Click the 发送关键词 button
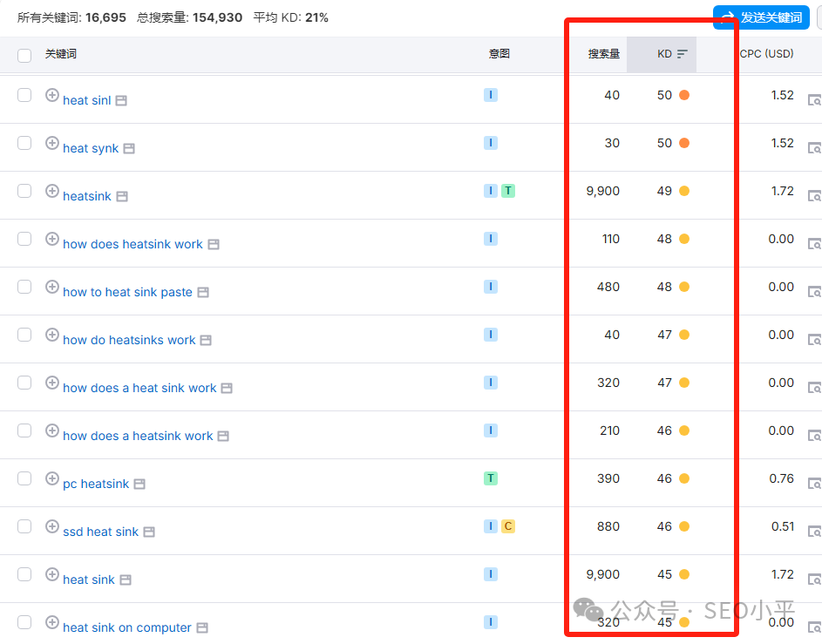The image size is (822, 644). (761, 17)
